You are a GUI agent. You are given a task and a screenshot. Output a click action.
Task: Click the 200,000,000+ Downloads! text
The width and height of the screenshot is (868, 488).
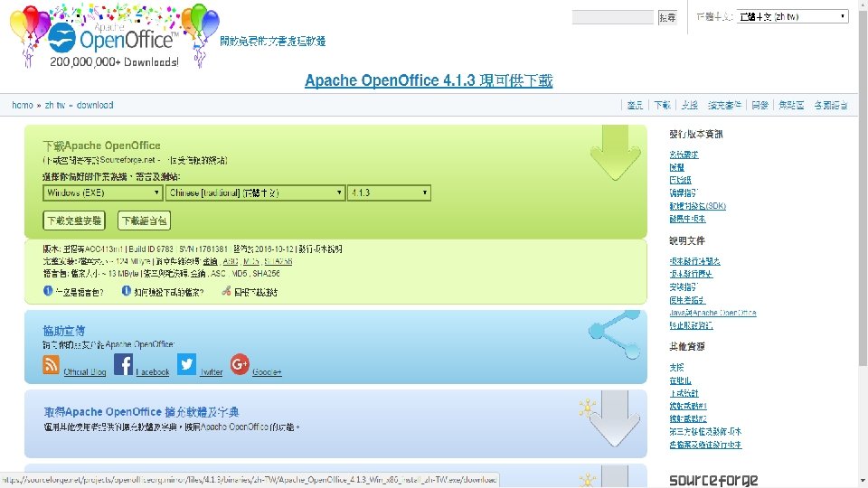point(114,62)
